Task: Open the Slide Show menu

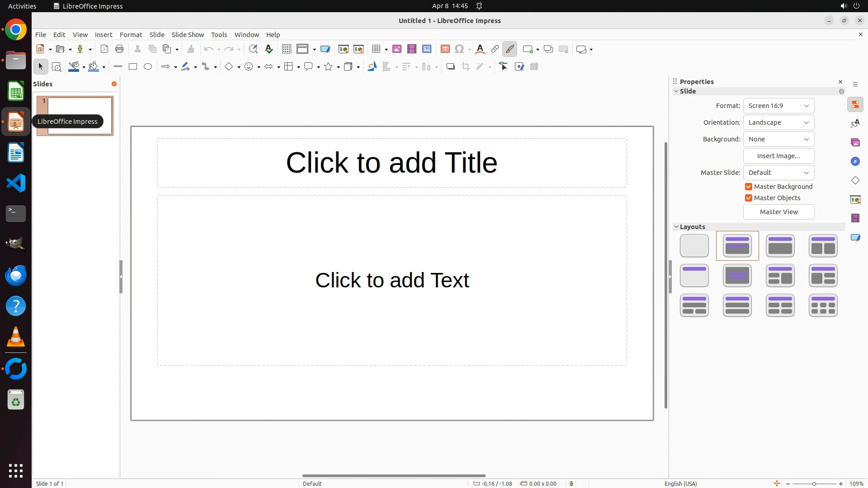Action: [x=188, y=35]
